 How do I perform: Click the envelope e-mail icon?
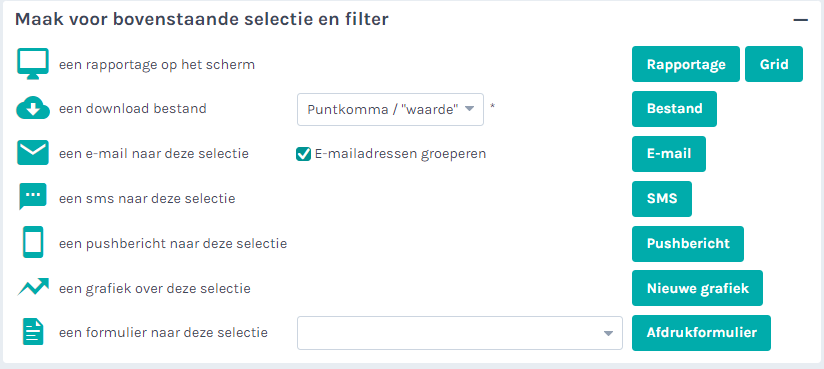click(x=33, y=153)
